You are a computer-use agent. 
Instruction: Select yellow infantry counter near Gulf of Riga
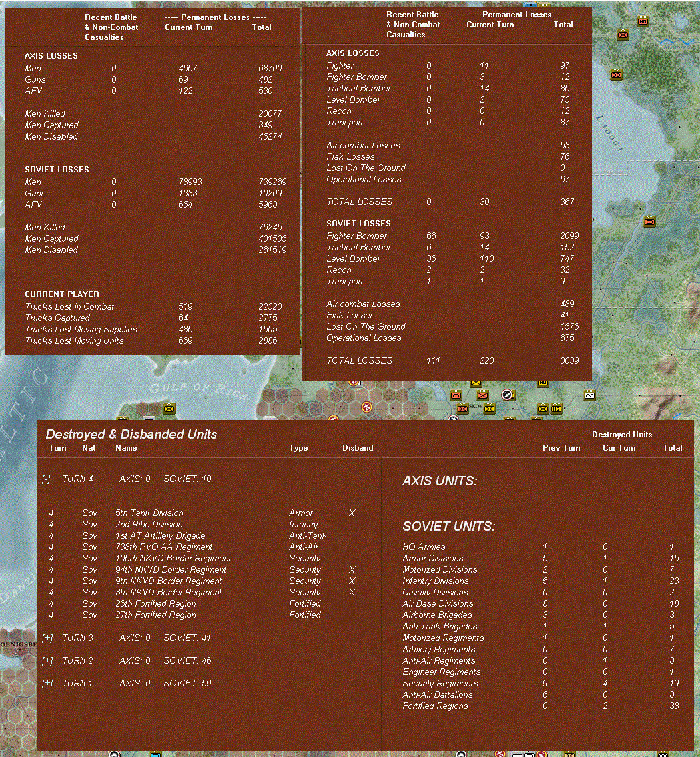coord(168,409)
